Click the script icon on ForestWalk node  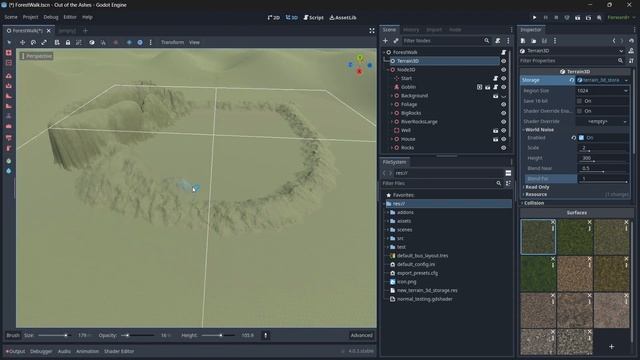pos(503,52)
